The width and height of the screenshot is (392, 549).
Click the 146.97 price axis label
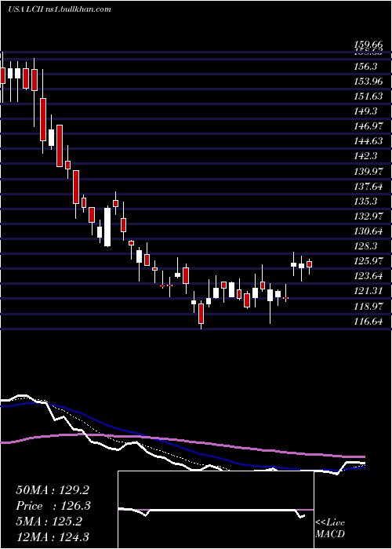(x=368, y=126)
